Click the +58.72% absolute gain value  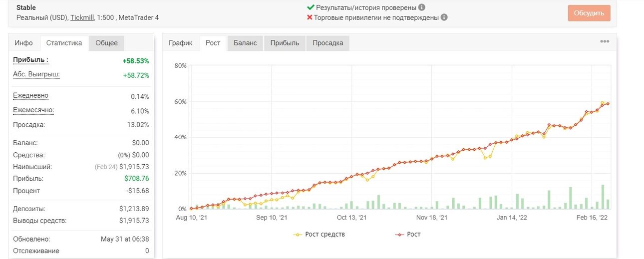136,75
